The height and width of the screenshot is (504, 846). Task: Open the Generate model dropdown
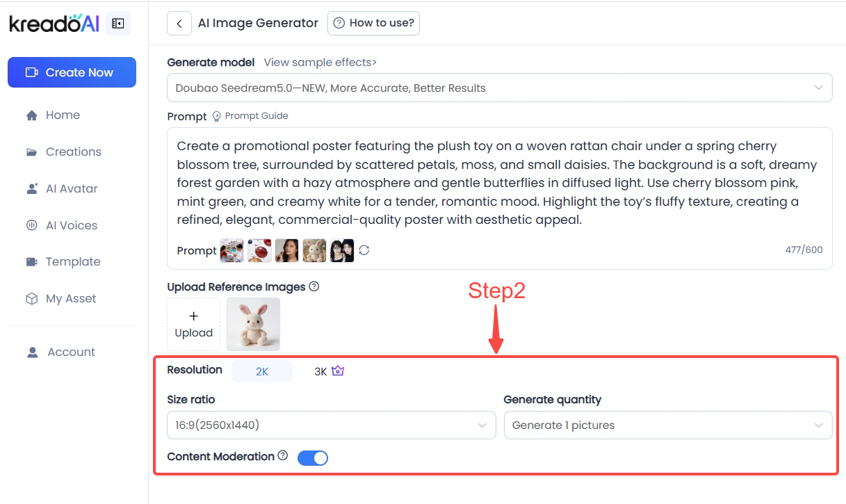pyautogui.click(x=499, y=88)
